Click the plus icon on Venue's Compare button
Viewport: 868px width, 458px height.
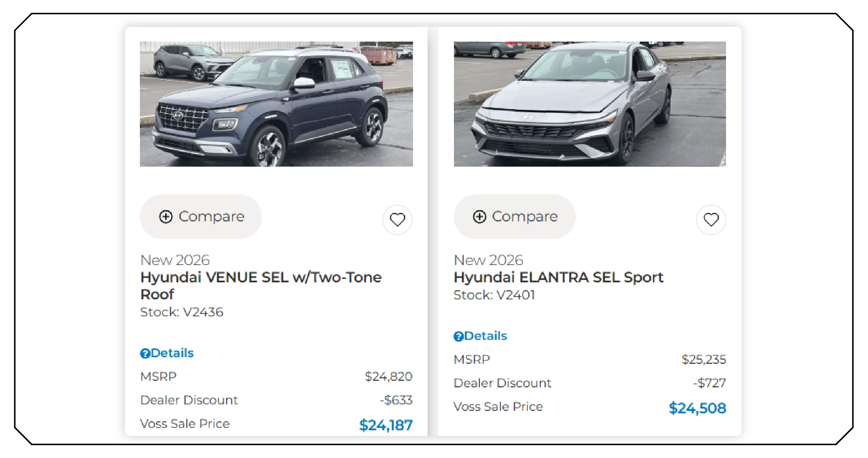click(165, 217)
